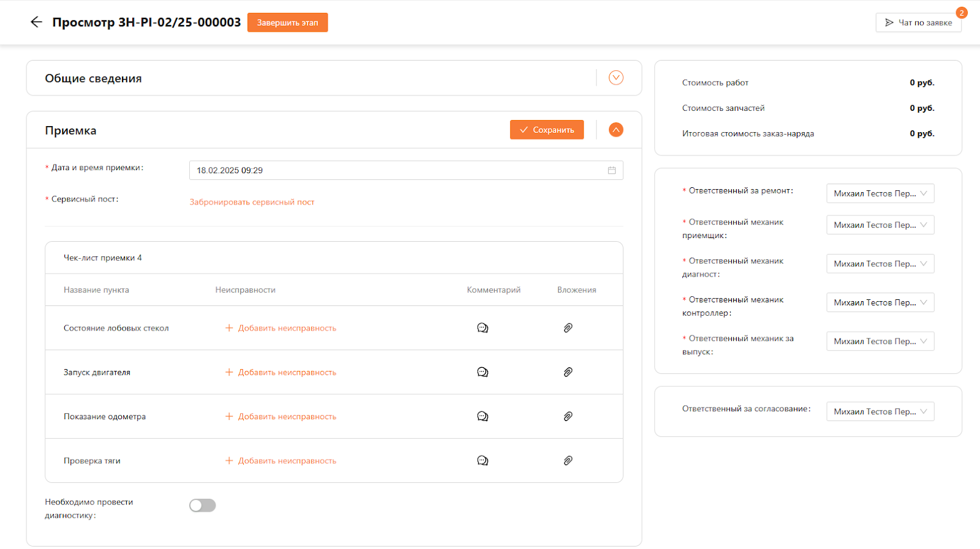
Task: Open comment for Запуск двигателя row
Action: coord(483,372)
